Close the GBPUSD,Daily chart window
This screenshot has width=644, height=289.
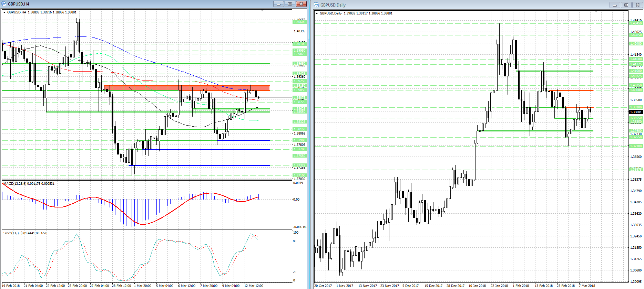(637, 5)
